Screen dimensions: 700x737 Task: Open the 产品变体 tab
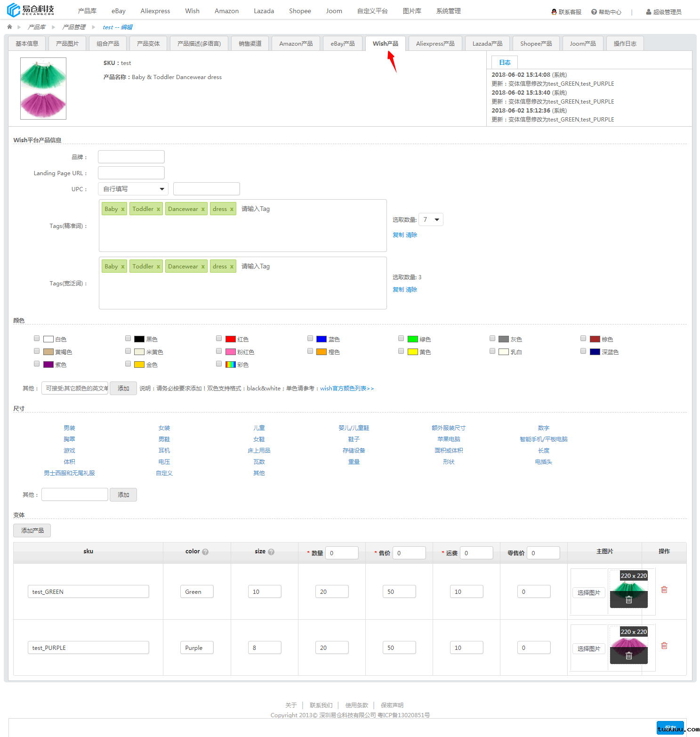point(148,43)
